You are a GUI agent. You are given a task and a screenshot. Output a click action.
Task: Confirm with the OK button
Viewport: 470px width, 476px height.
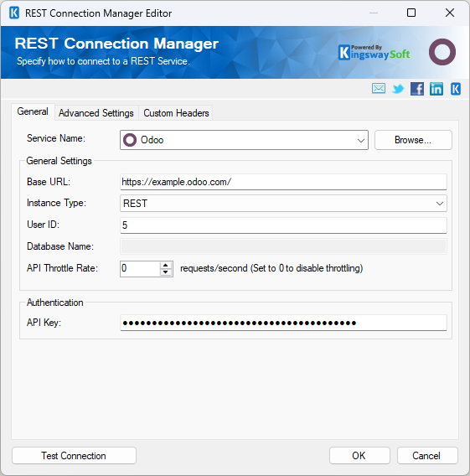point(359,456)
